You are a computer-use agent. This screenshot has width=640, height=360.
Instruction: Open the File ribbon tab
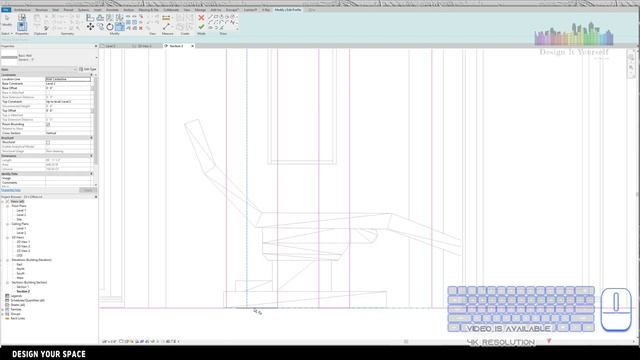pyautogui.click(x=6, y=10)
